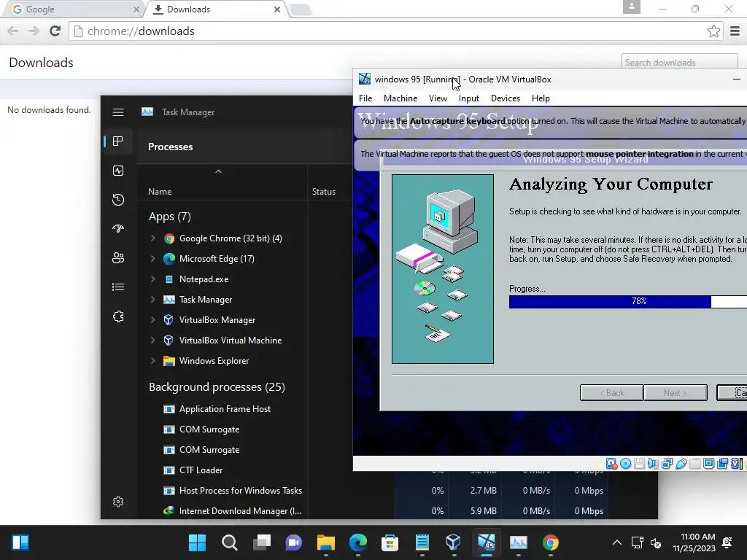Reload the Chrome downloads page

(x=55, y=31)
